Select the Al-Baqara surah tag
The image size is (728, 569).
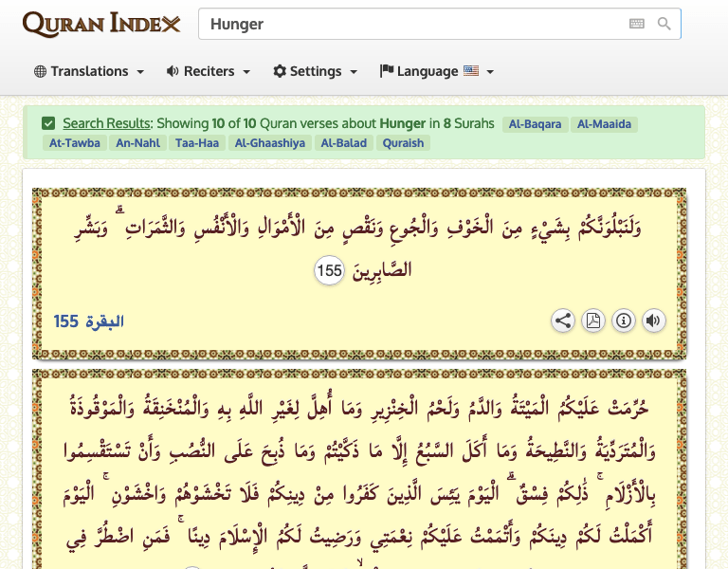pos(535,124)
